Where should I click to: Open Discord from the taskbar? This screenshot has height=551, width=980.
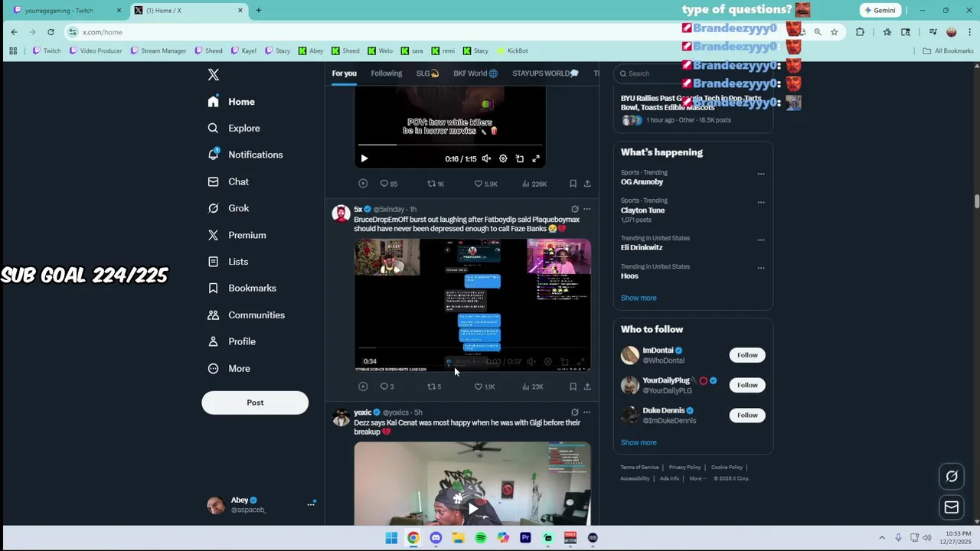click(436, 538)
